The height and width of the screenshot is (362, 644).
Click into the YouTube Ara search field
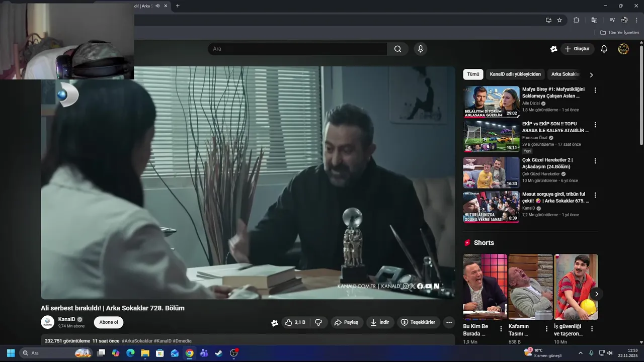pyautogui.click(x=297, y=49)
